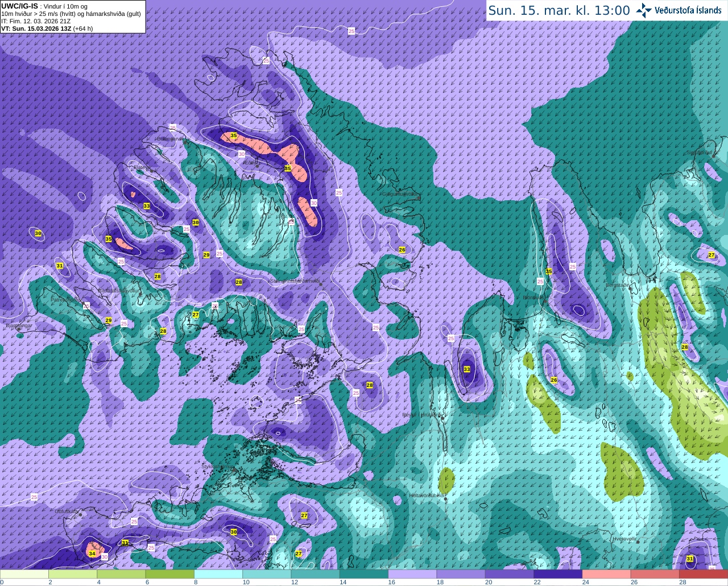Click the Æðey station label
This screenshot has width=728, height=586.
tap(250, 162)
